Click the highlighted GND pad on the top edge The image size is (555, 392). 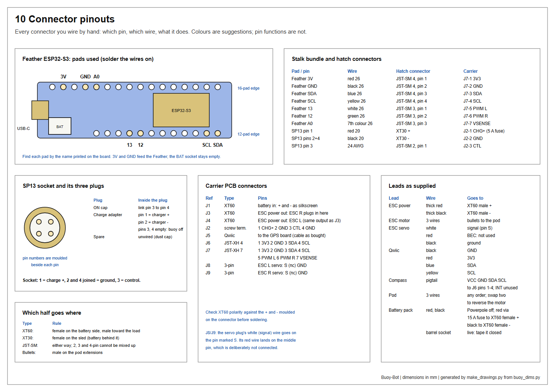(86, 87)
